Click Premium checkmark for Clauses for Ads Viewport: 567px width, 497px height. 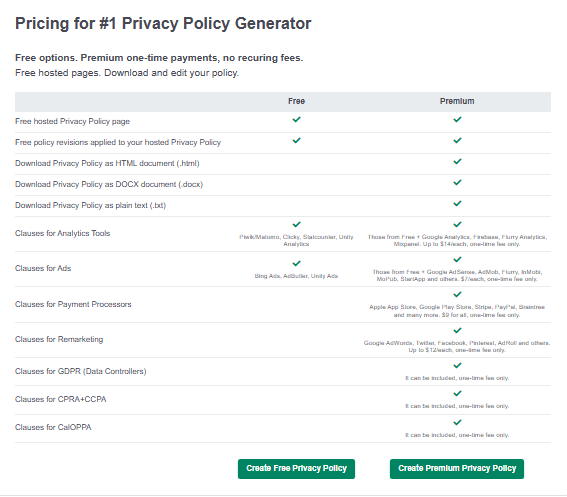pos(457,259)
